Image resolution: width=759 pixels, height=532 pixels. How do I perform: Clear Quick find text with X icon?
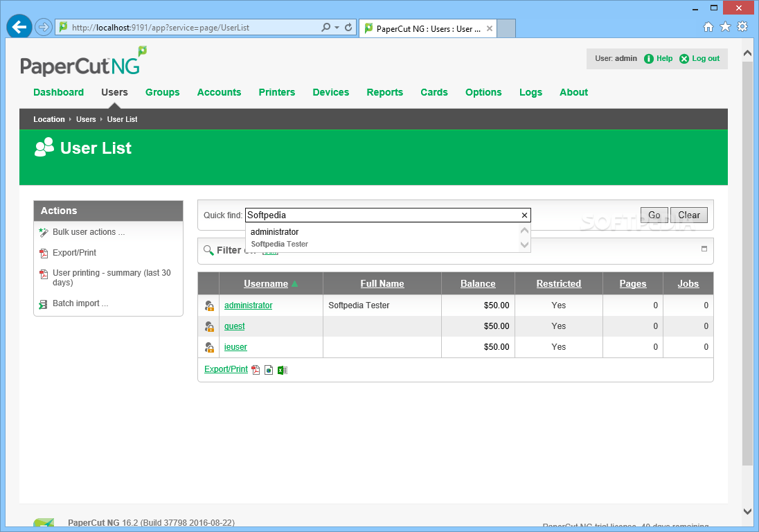tap(524, 215)
